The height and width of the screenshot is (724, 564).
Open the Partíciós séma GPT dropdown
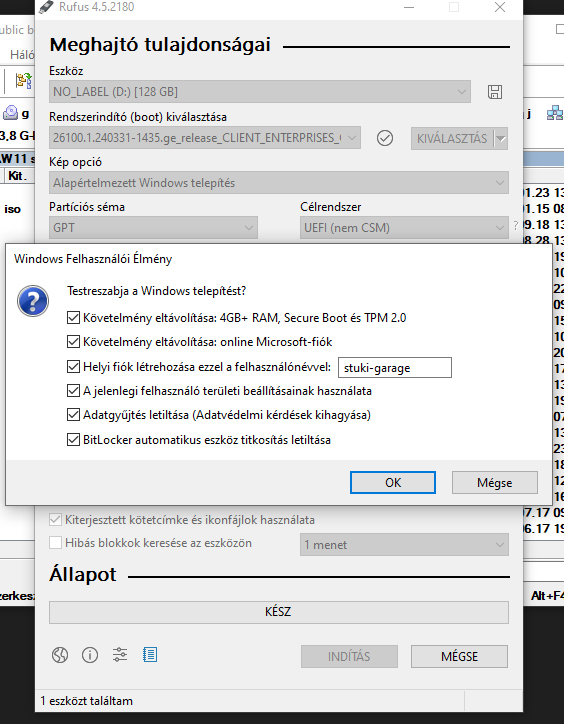pos(153,228)
